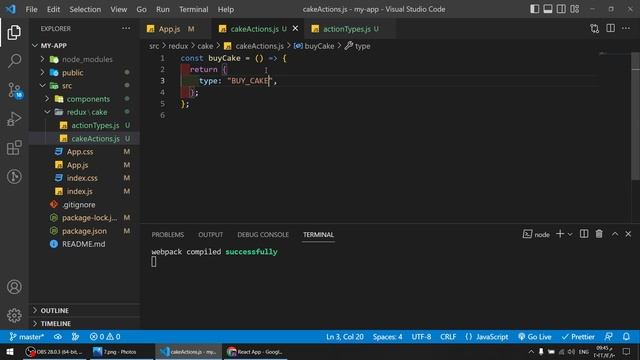This screenshot has width=640, height=360.
Task: Expand the OUTLINE section
Action: pos(85,310)
